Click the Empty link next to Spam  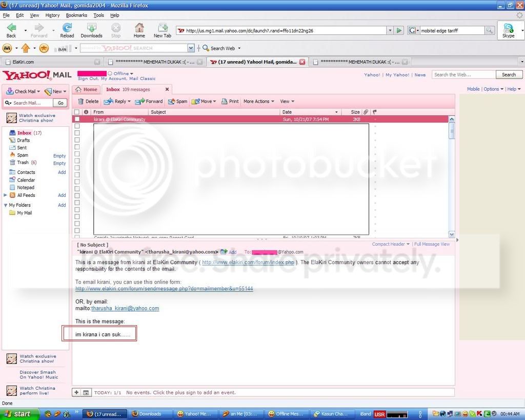tap(59, 156)
